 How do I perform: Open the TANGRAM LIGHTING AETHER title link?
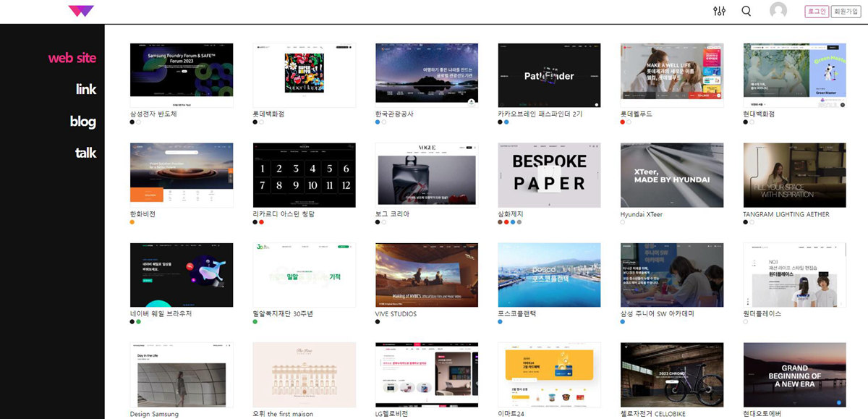pyautogui.click(x=786, y=214)
